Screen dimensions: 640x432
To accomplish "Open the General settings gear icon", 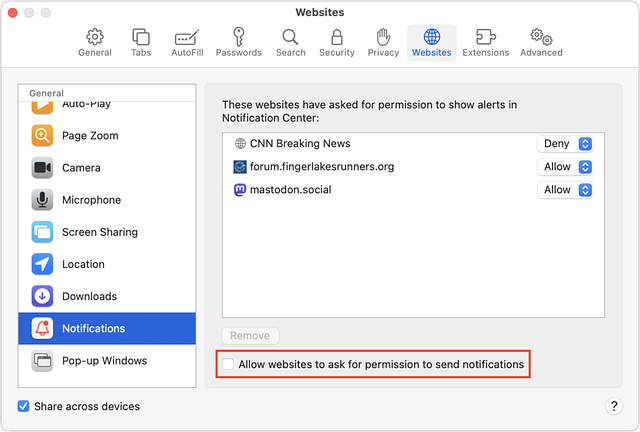I will (95, 37).
